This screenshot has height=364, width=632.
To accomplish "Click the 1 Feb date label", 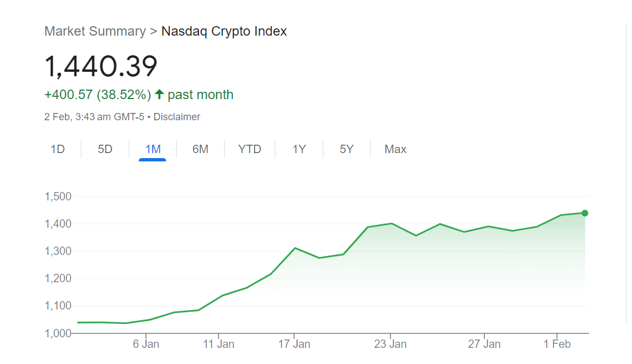I will point(557,344).
